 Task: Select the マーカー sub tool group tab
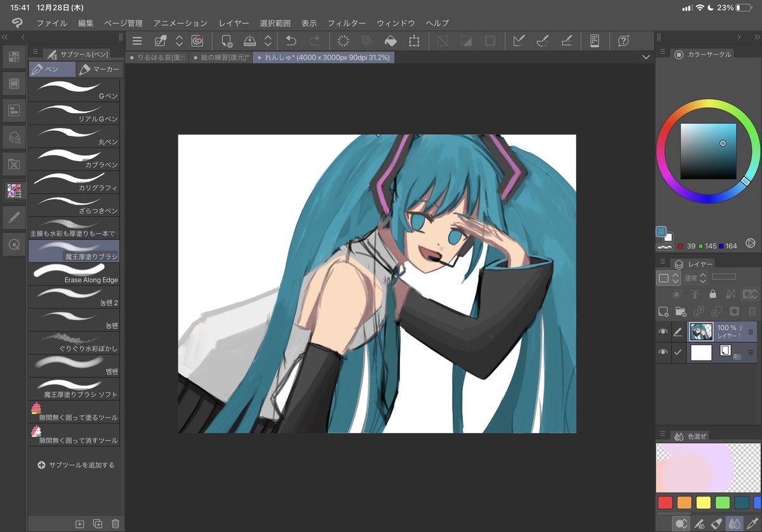coord(98,69)
